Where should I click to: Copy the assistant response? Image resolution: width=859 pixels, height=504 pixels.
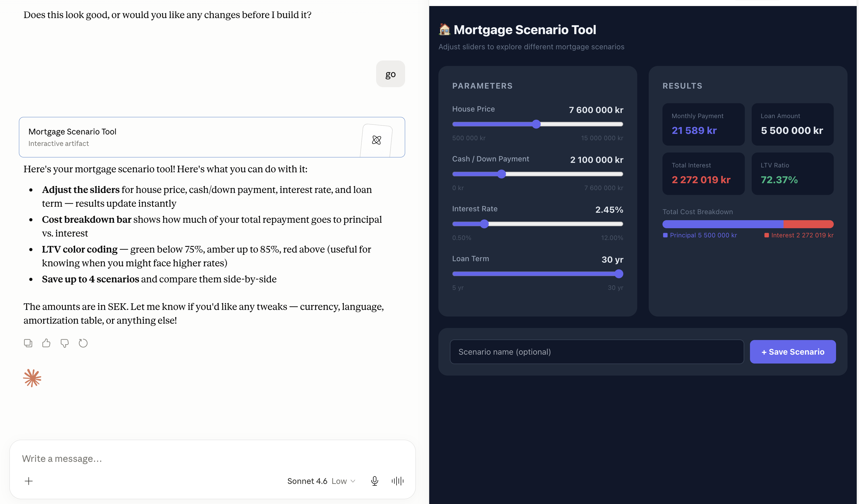(28, 343)
